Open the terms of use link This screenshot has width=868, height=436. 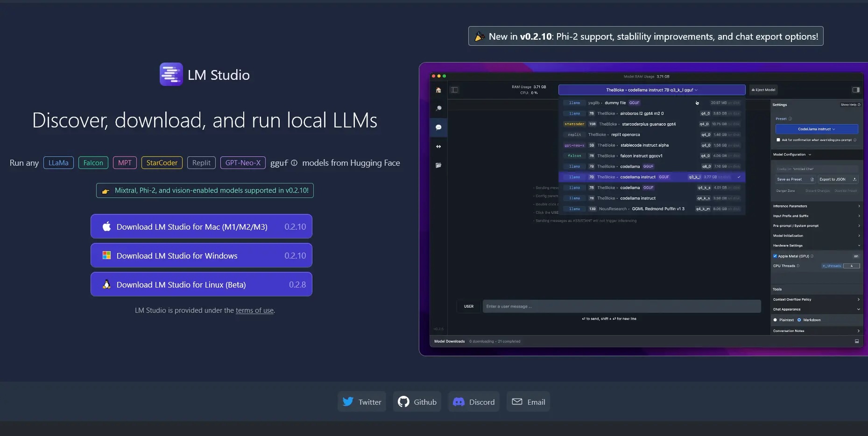tap(254, 310)
